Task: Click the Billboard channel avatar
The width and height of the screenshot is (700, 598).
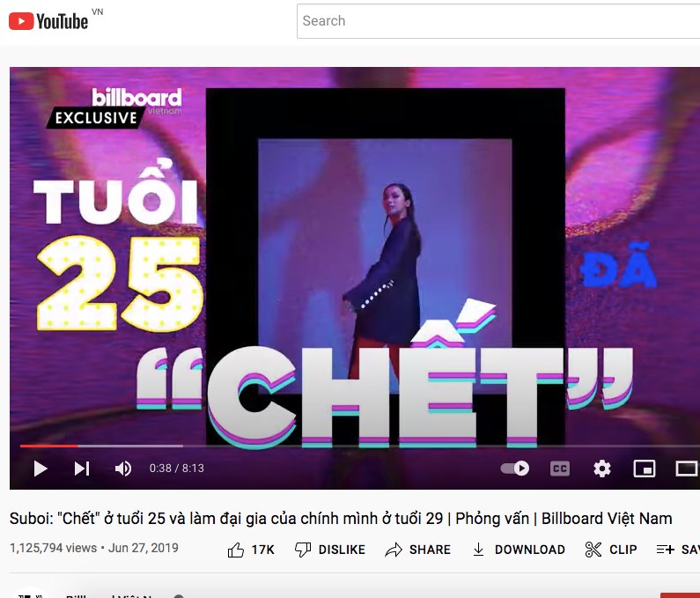Action: point(30,594)
